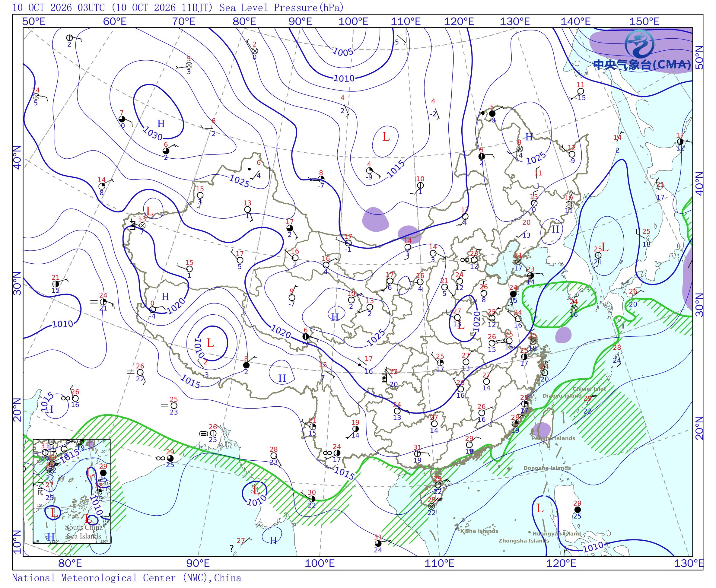Click the Xisha Islands label
Image resolution: width=716 pixels, height=588 pixels.
479,531
